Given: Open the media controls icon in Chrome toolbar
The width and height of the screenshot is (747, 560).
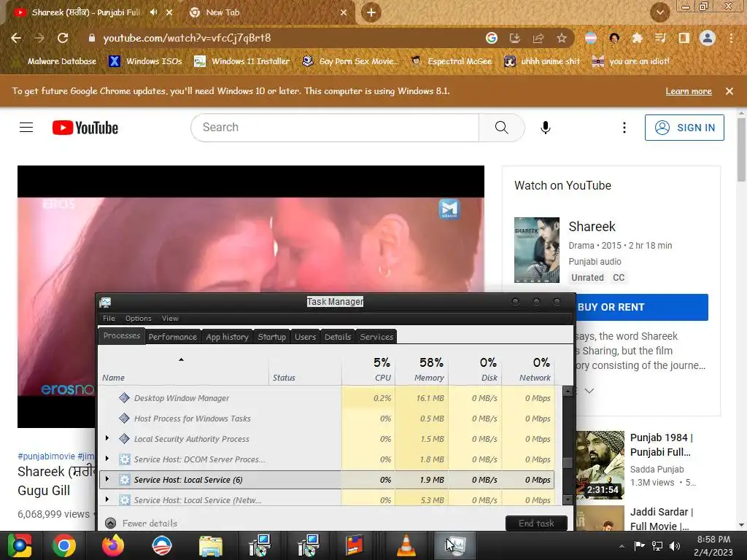Looking at the screenshot, I should tap(660, 38).
